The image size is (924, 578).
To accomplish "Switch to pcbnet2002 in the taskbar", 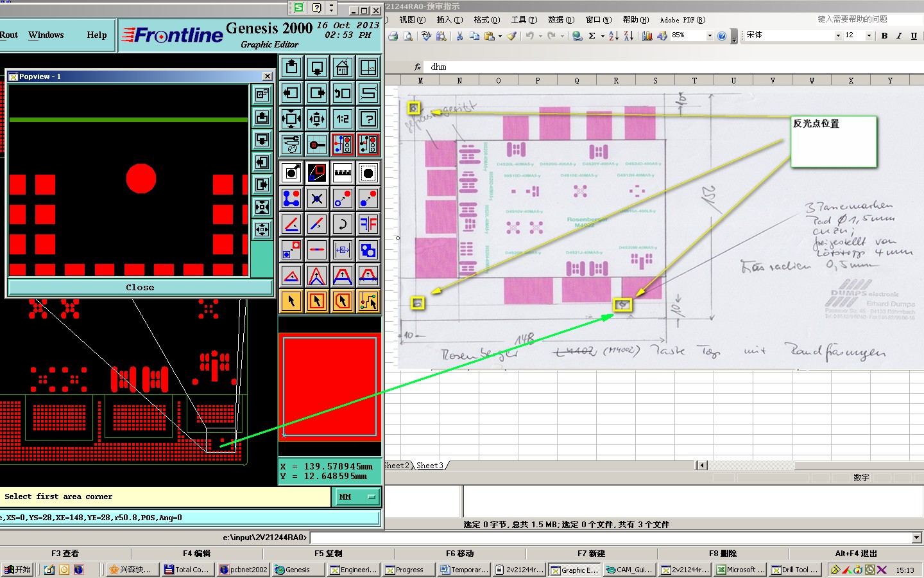I will pos(243,570).
